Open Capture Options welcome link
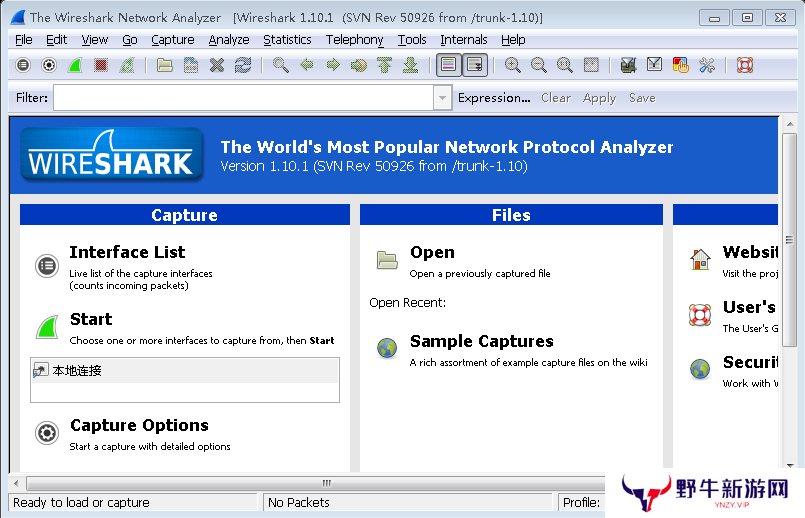The image size is (805, 518). coord(139,425)
